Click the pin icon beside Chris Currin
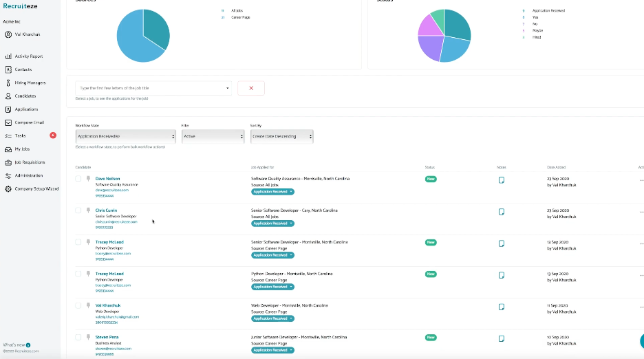644x359 pixels. 88,210
